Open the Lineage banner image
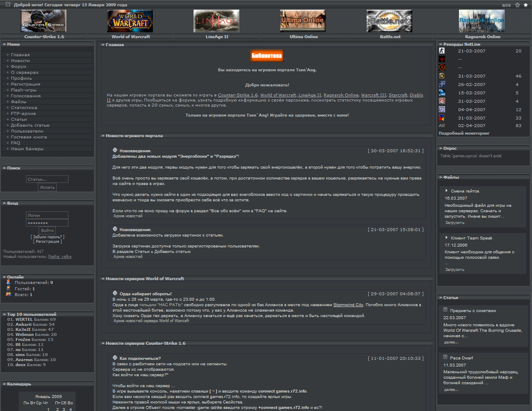Image resolution: width=532 pixels, height=411 pixels. [x=217, y=21]
